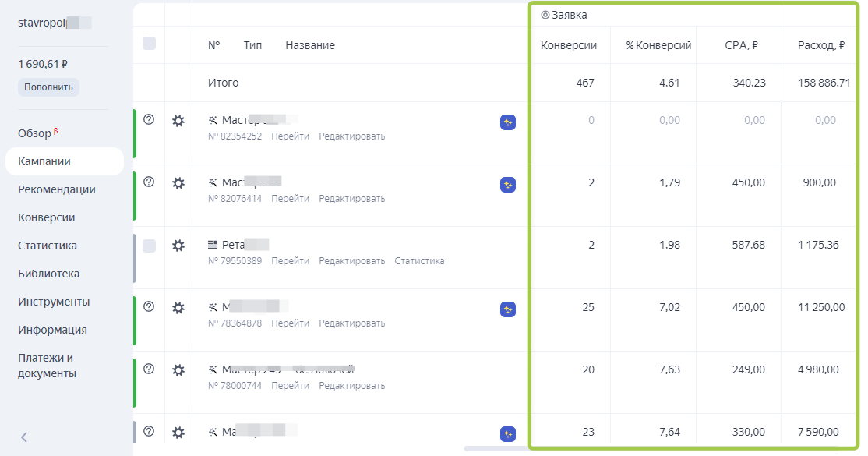The image size is (868, 456).
Task: Click question mark icon for campaign № 82076414
Action: 149,182
